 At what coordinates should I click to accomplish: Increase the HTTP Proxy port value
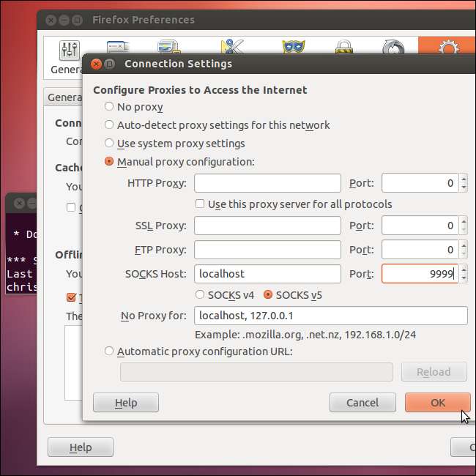[x=463, y=179]
